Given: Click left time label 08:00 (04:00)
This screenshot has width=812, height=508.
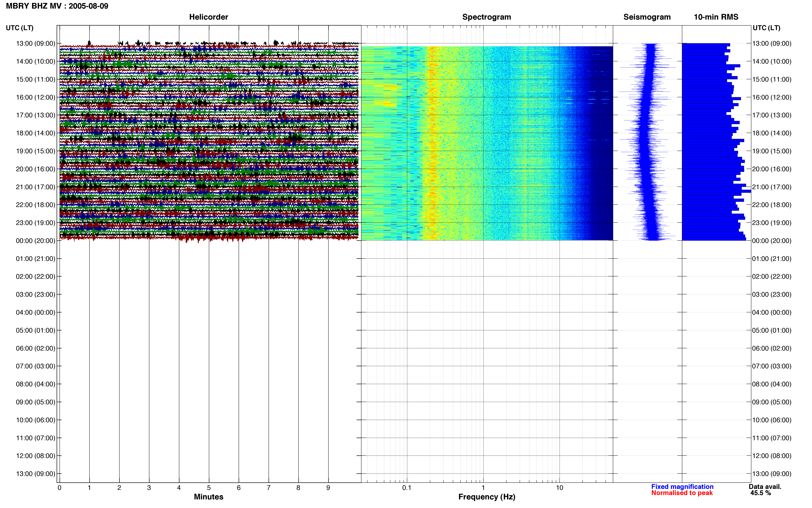Looking at the screenshot, I should click(36, 384).
